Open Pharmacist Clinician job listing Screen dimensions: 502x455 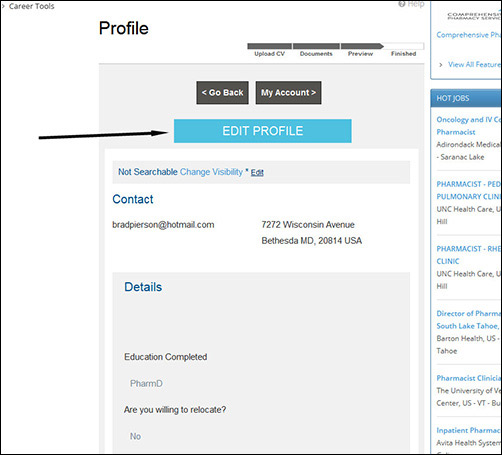tap(468, 378)
